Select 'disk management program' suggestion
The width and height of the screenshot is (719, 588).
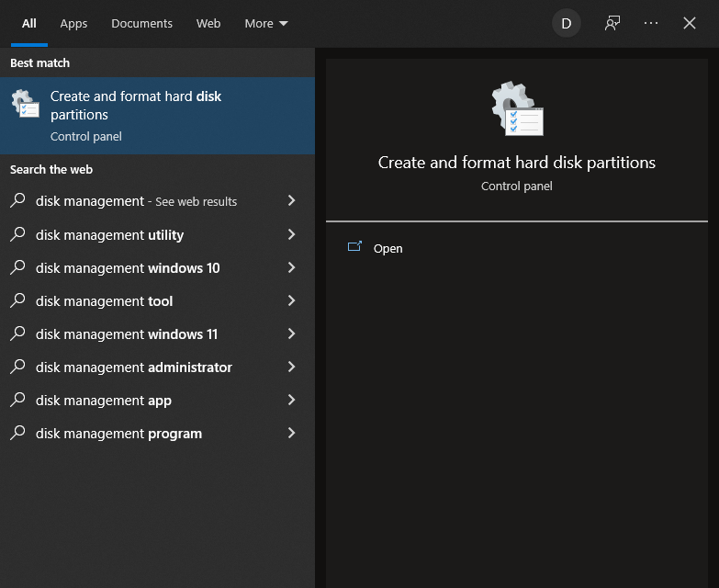(x=157, y=433)
